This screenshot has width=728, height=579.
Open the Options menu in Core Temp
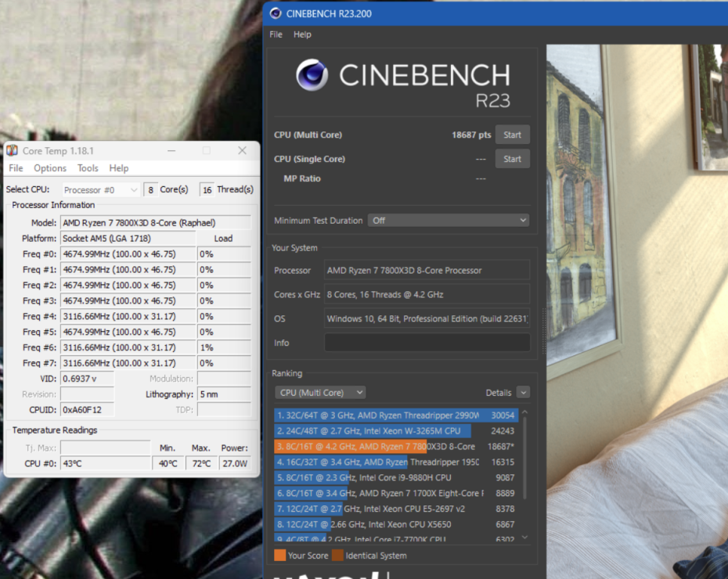tap(49, 168)
